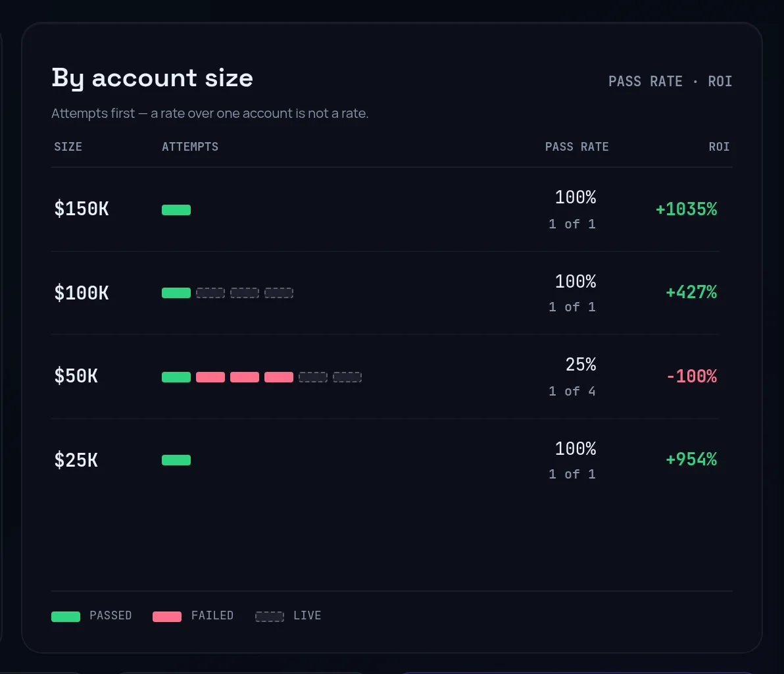Click the '1 of 1' count in $150K row

point(572,224)
